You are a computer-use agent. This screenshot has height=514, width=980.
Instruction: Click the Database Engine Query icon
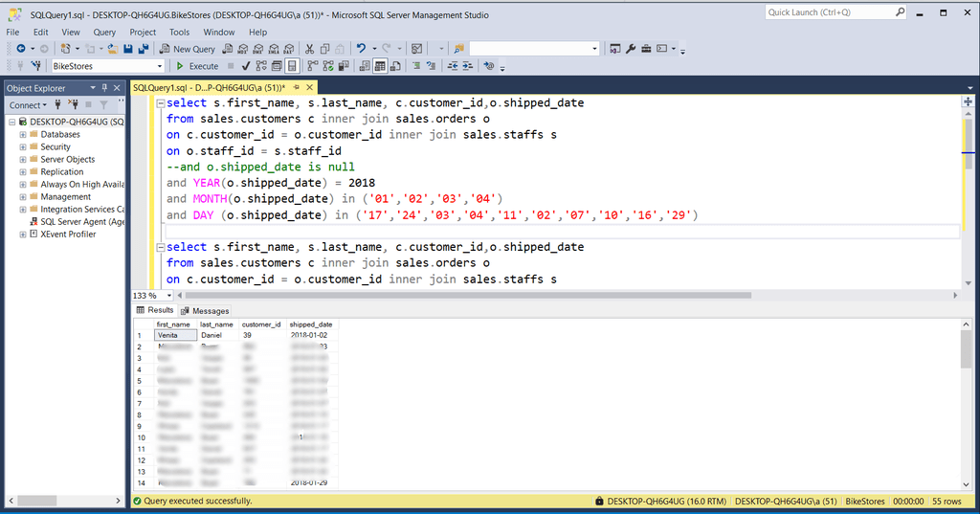coord(228,49)
